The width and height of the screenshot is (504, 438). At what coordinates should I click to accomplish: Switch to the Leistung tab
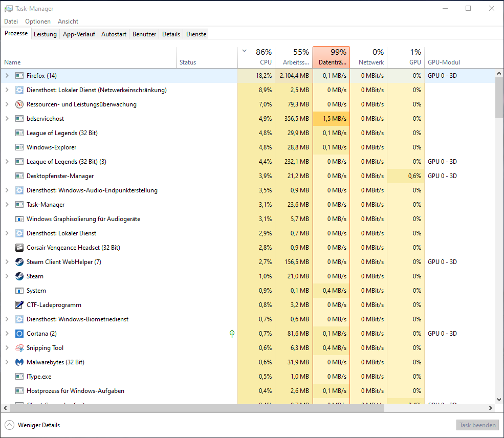45,34
